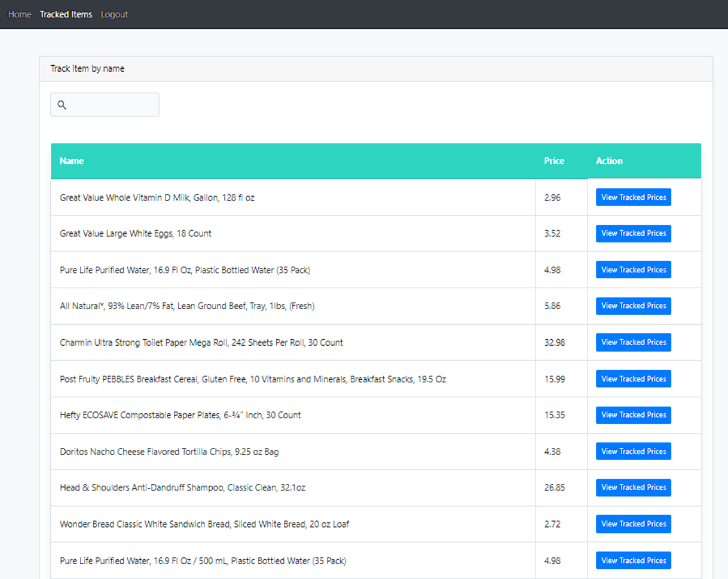Select the Doritos Nacho Cheese item name
728x579 pixels.
tap(169, 452)
